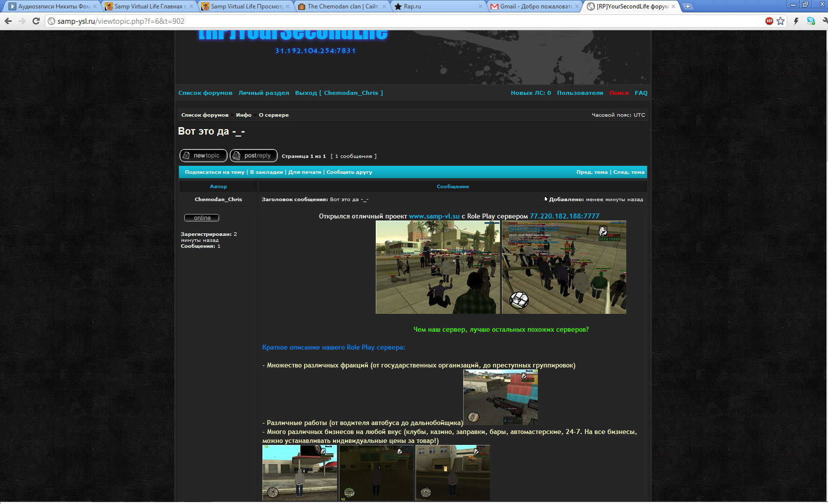Open 'Личный раздел' link
The image size is (828, 504).
(x=263, y=93)
